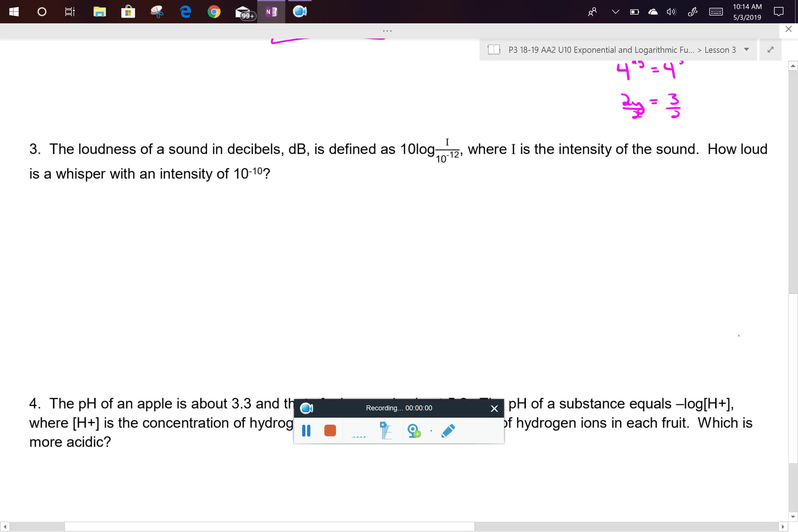This screenshot has height=532, width=798.
Task: Click the popout arrow for lesson panel
Action: 770,49
